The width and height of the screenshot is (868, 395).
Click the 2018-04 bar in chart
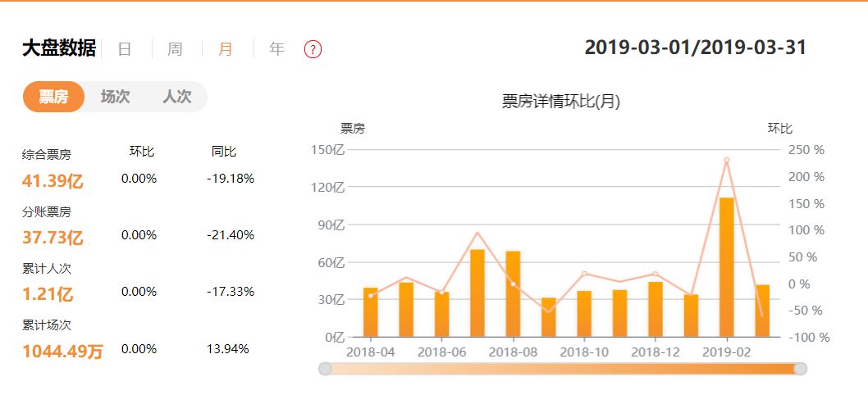coord(370,312)
